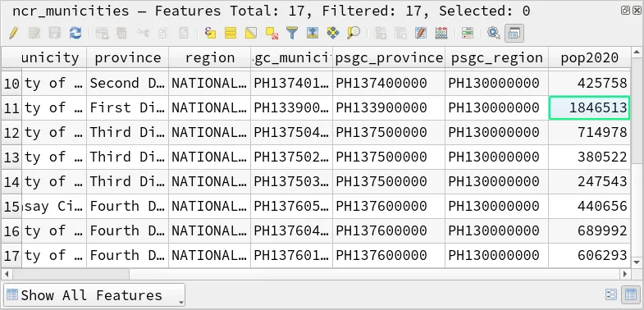Image resolution: width=644 pixels, height=310 pixels.
Task: Select row number 12 header
Action: (11, 133)
